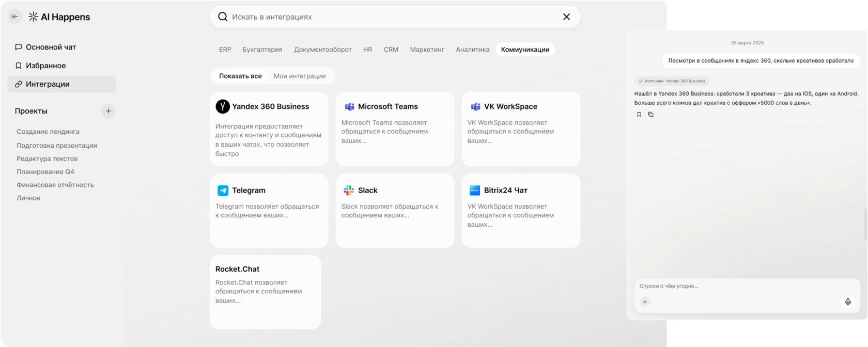Switch to the Мои интеграции filter
This screenshot has width=868, height=347.
[x=300, y=76]
